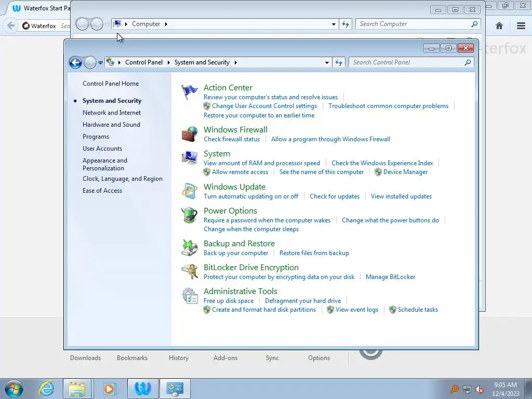Click Restore files from backup link
This screenshot has width=532, height=399.
(314, 253)
